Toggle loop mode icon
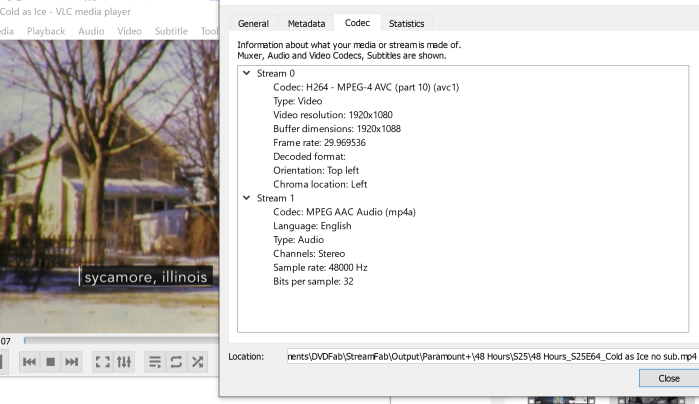This screenshot has width=699, height=404. [176, 362]
